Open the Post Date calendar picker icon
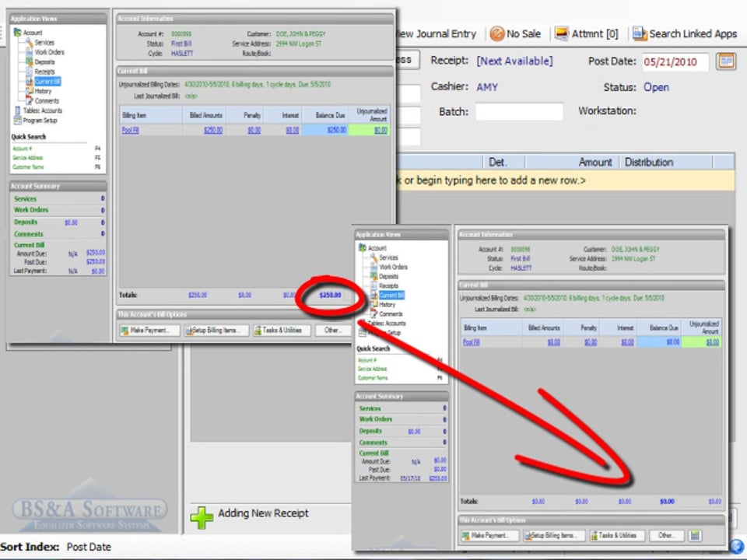The image size is (747, 560). 726,61
